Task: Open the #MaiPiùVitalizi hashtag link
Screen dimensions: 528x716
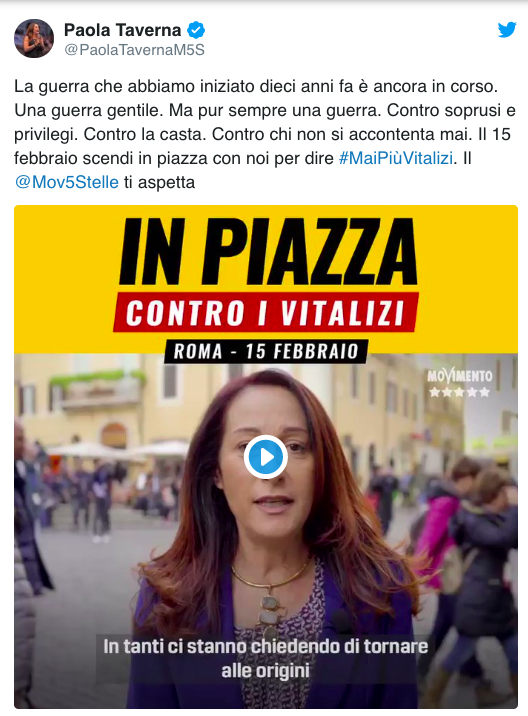Action: 396,158
